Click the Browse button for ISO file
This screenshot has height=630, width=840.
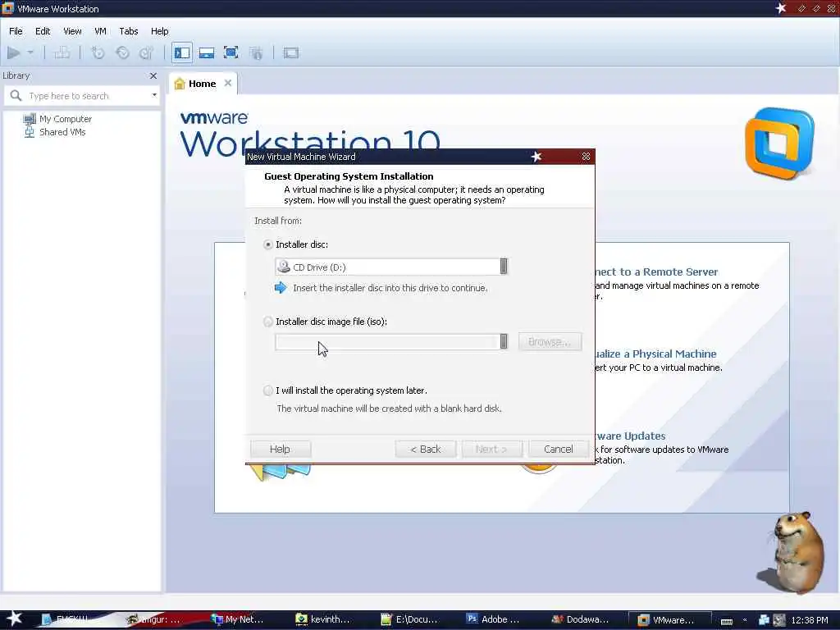550,342
